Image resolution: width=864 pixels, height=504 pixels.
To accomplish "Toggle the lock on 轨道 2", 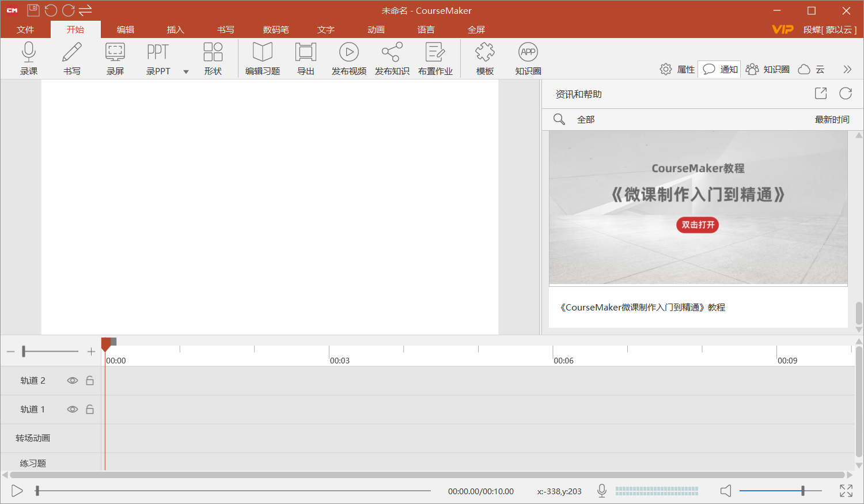I will (90, 381).
